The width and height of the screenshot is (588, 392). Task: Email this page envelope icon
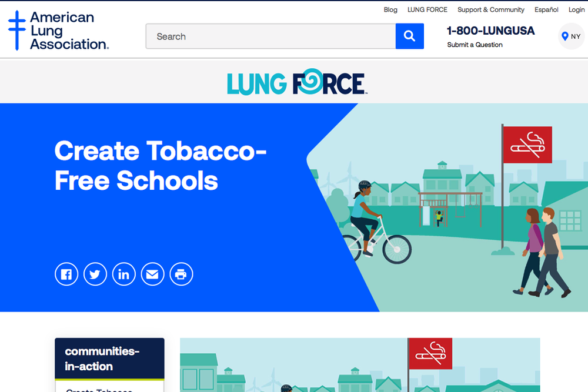tap(153, 274)
